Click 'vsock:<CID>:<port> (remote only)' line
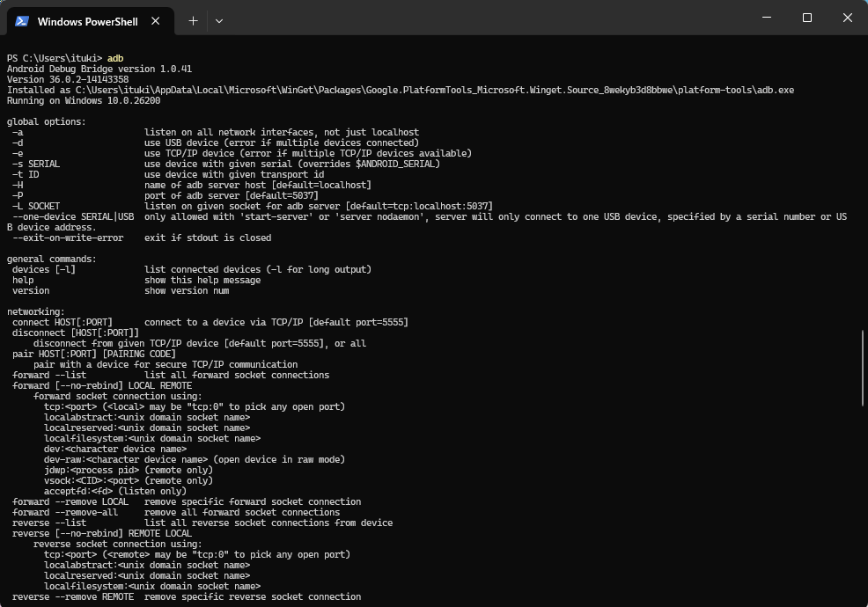This screenshot has width=868, height=607. pos(129,480)
